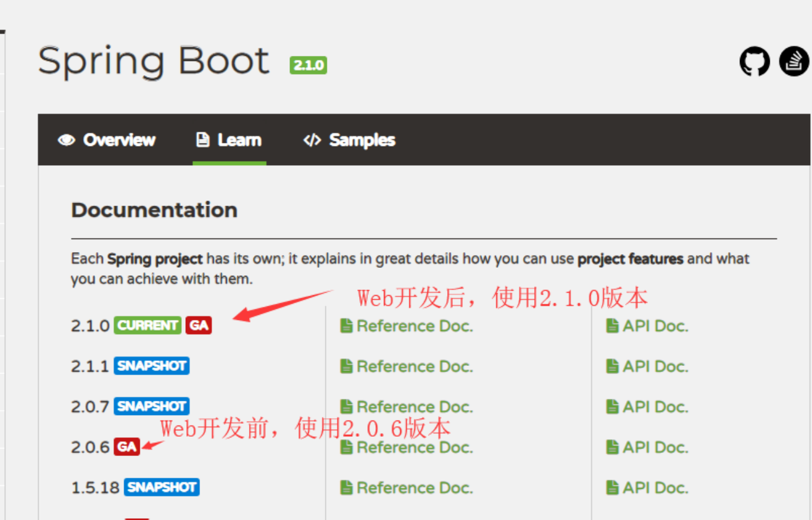Click version number 2.1.0 text
The width and height of the screenshot is (812, 520).
point(91,326)
